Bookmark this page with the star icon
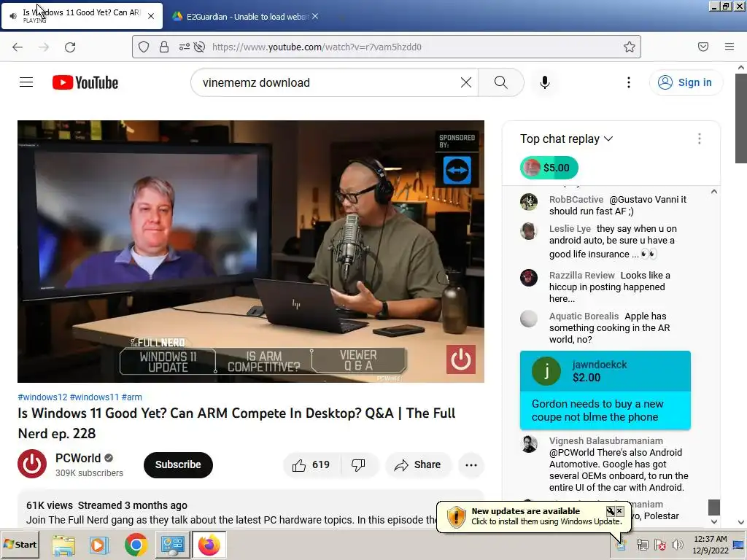Image resolution: width=747 pixels, height=560 pixels. click(630, 47)
